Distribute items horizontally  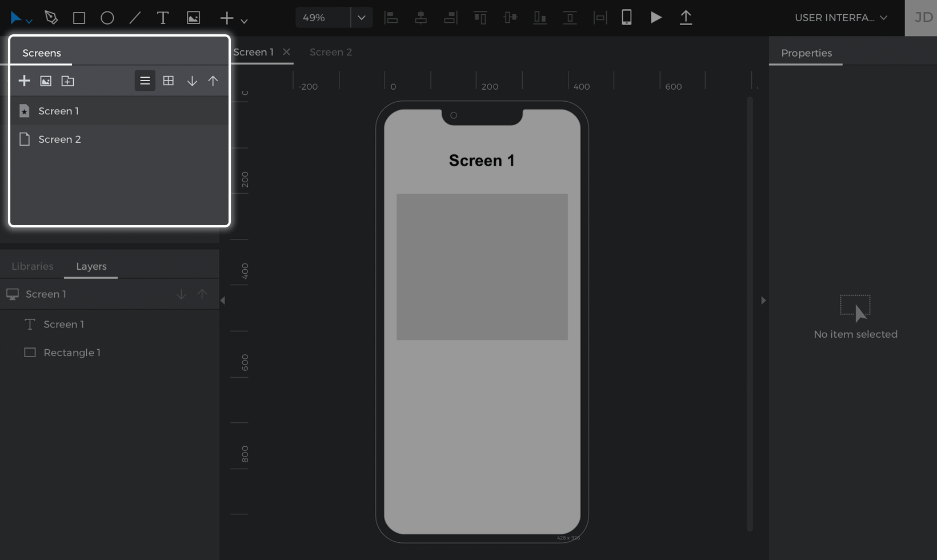coord(600,18)
